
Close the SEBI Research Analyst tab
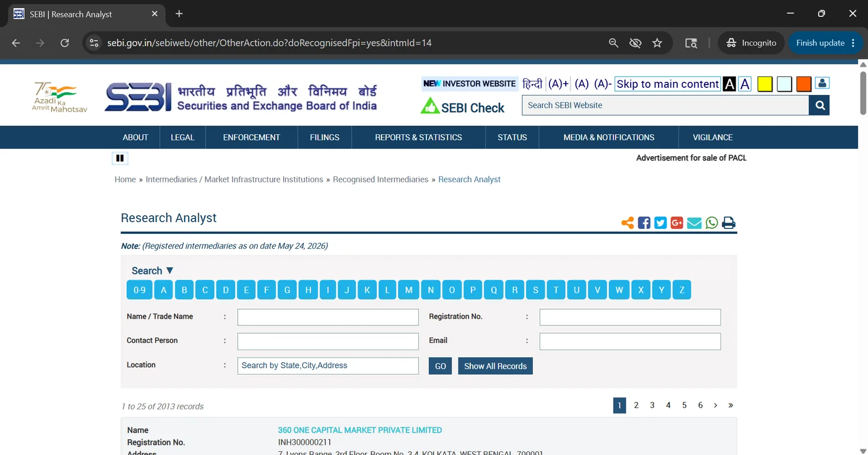(155, 14)
